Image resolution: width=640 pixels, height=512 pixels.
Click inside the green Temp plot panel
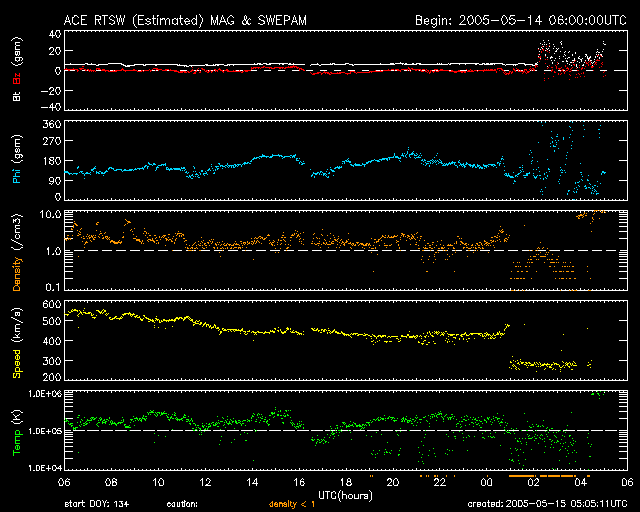pyautogui.click(x=346, y=430)
